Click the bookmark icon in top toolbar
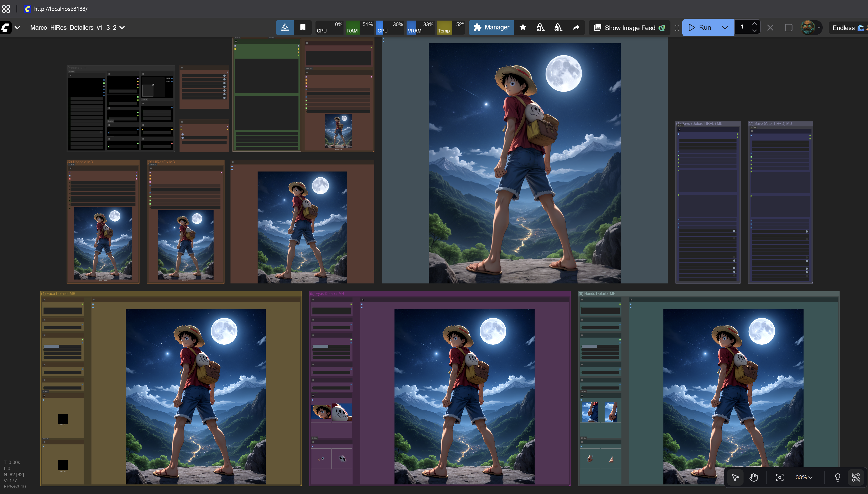Viewport: 868px width, 494px height. 303,28
